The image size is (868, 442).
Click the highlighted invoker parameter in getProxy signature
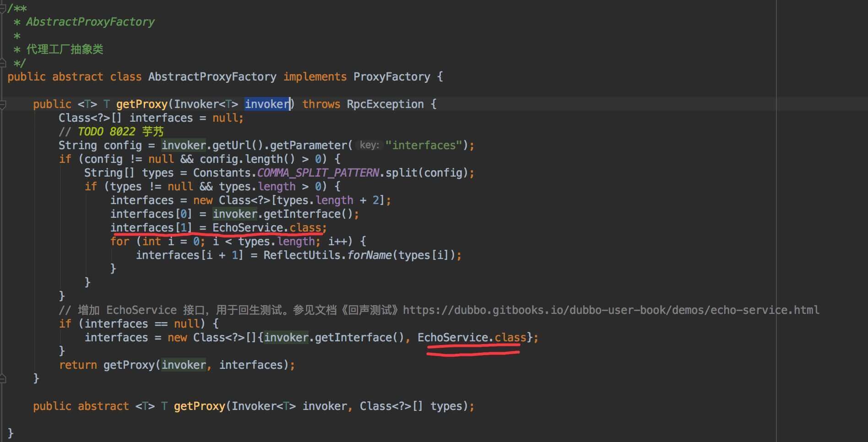[x=267, y=104]
